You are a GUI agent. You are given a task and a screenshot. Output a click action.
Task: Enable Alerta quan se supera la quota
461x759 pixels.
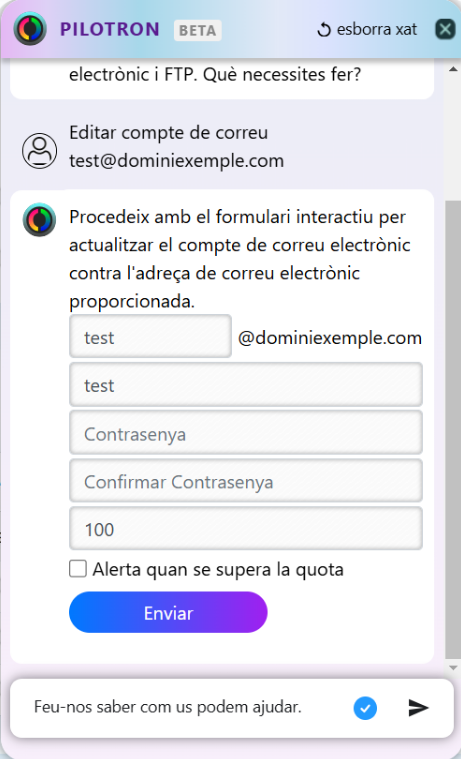[78, 569]
